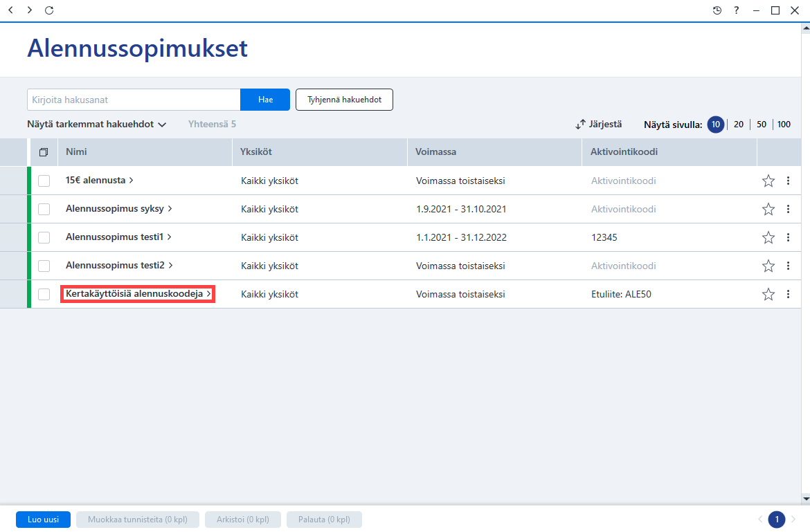Click the select-all icon in table header
The image size is (810, 532).
tap(44, 152)
